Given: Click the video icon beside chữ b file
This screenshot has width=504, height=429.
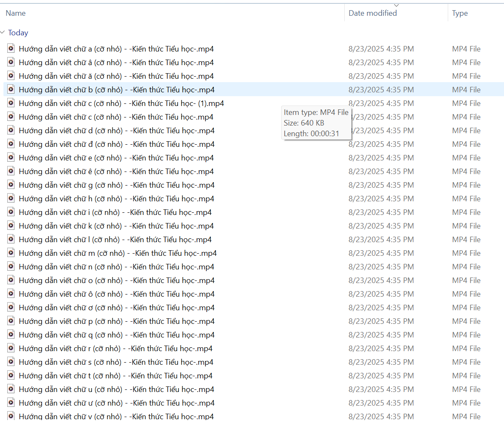Looking at the screenshot, I should [x=11, y=89].
